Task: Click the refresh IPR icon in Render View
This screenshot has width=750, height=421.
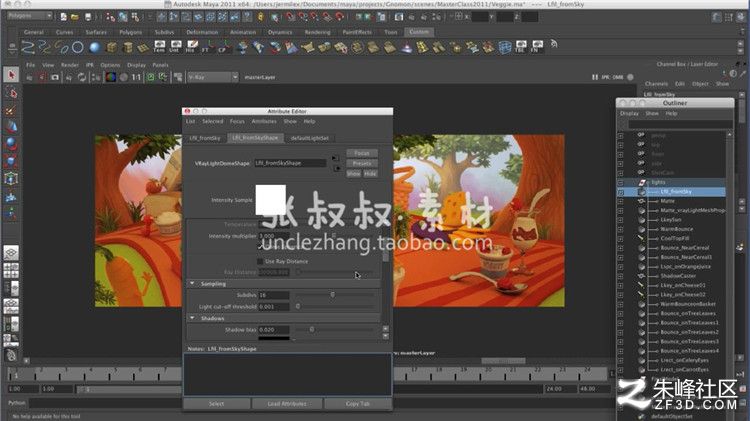Action: [82, 77]
